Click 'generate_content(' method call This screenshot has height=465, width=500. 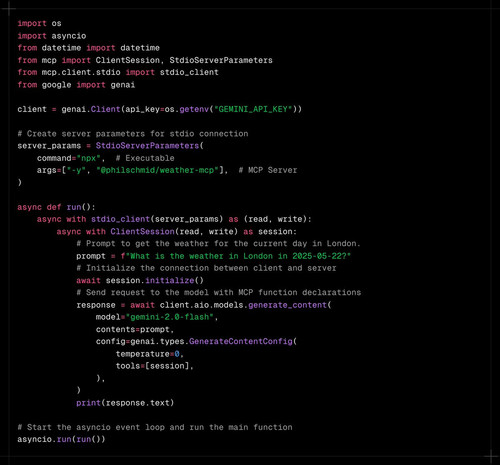pos(290,305)
